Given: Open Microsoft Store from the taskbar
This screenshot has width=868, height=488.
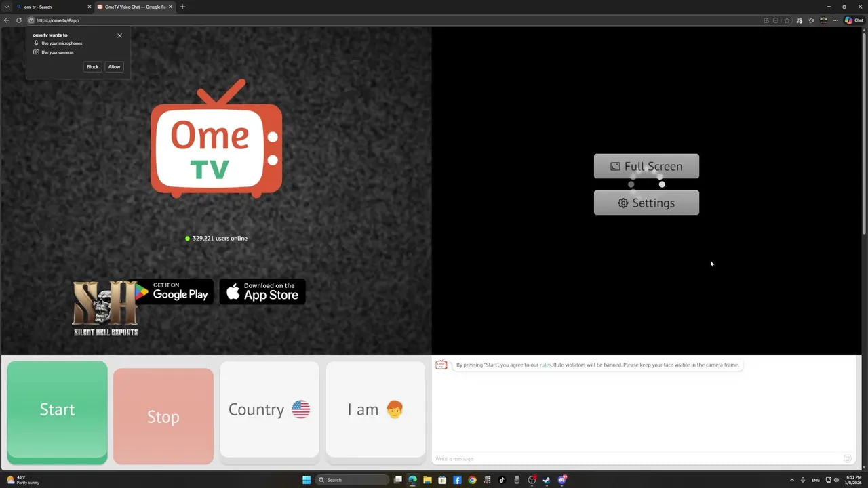Looking at the screenshot, I should (x=442, y=480).
